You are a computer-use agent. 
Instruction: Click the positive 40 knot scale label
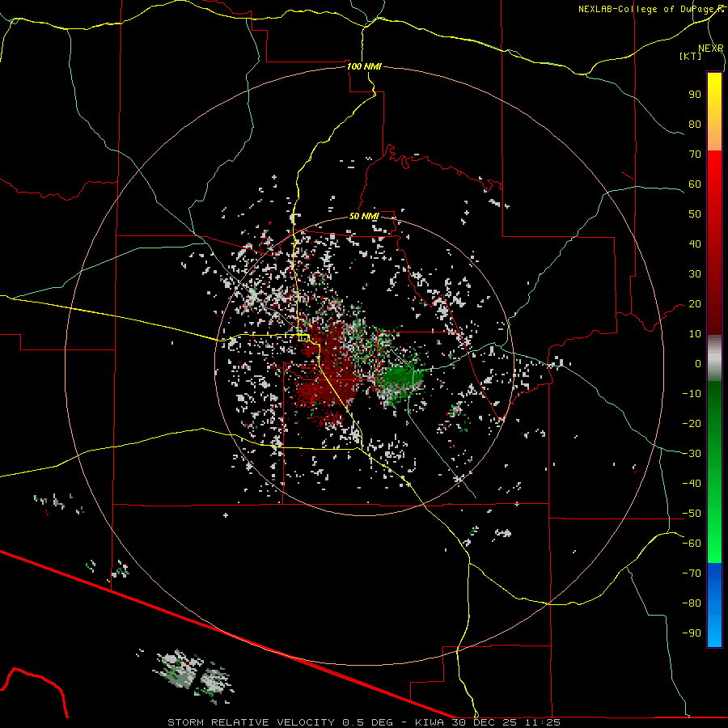pos(695,244)
